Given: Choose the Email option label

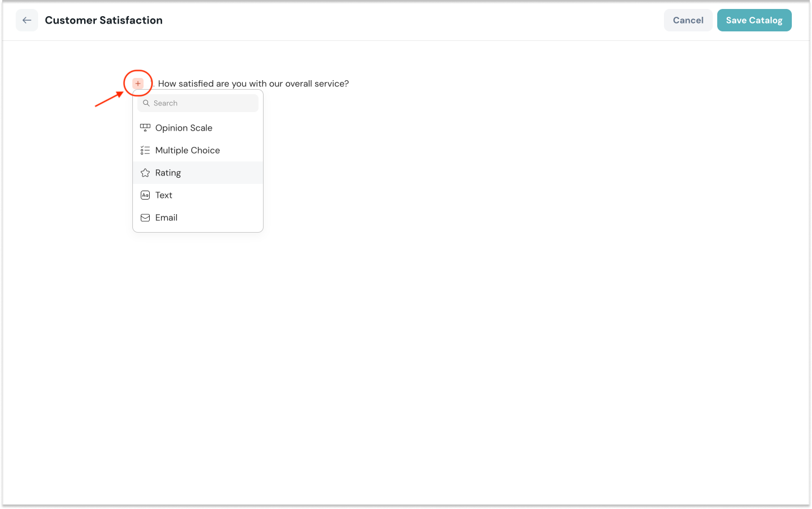Looking at the screenshot, I should click(x=167, y=218).
